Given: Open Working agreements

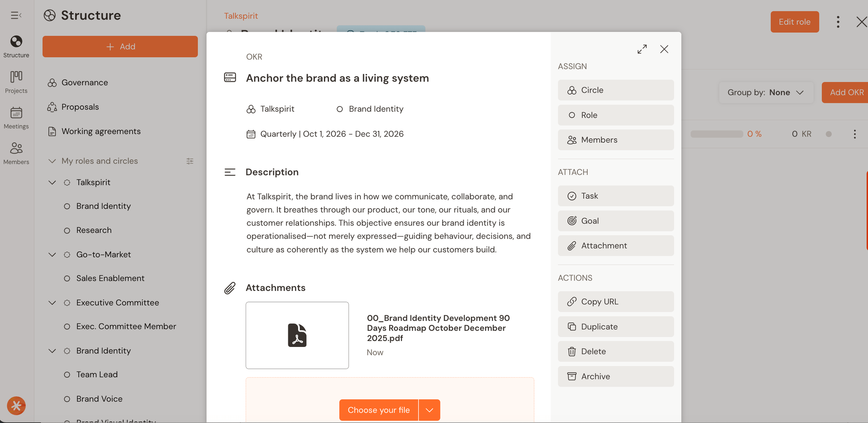Looking at the screenshot, I should point(101,131).
